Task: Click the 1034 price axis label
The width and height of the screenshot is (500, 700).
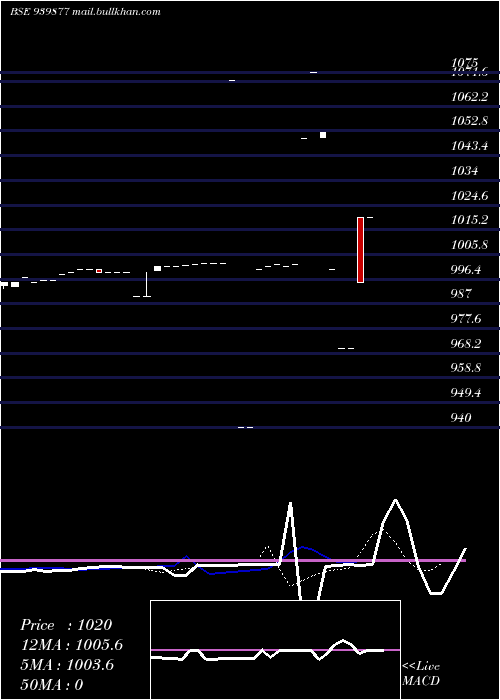Action: [x=464, y=171]
